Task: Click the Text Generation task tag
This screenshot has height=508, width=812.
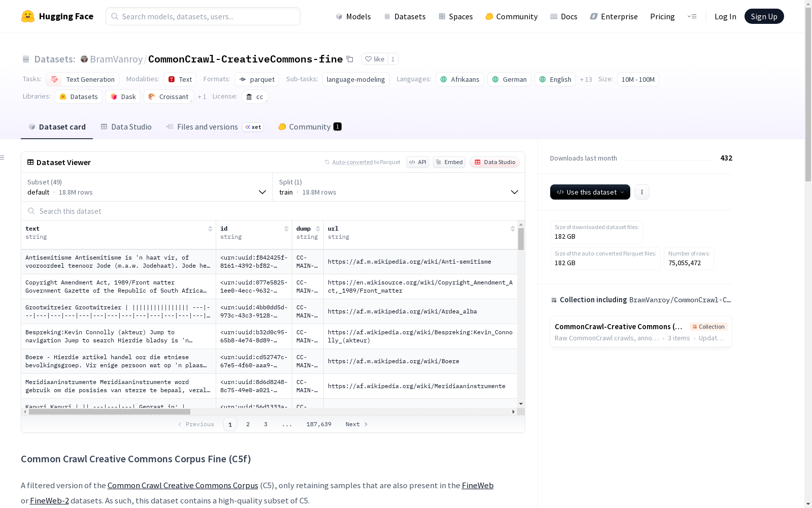Action: tap(83, 79)
